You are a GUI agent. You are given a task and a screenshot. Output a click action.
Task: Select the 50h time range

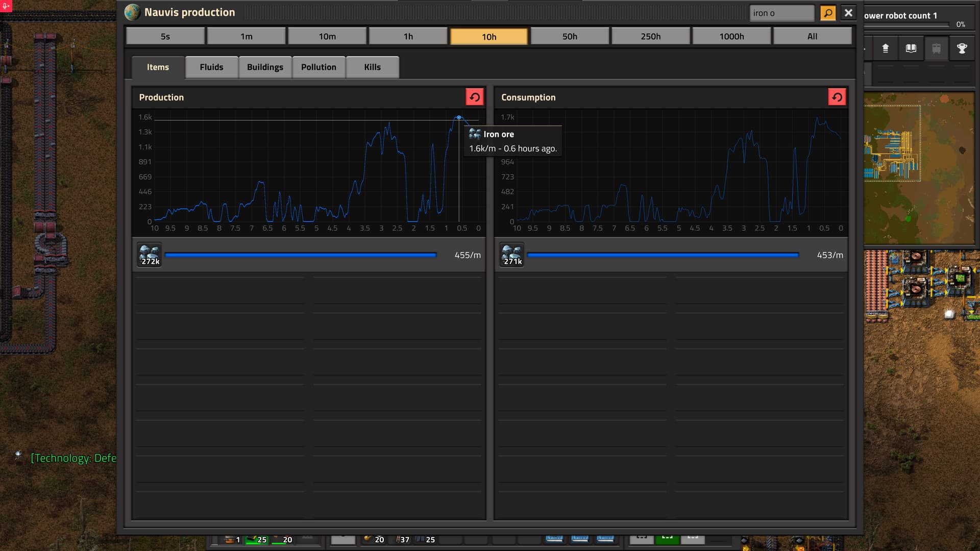click(x=570, y=36)
